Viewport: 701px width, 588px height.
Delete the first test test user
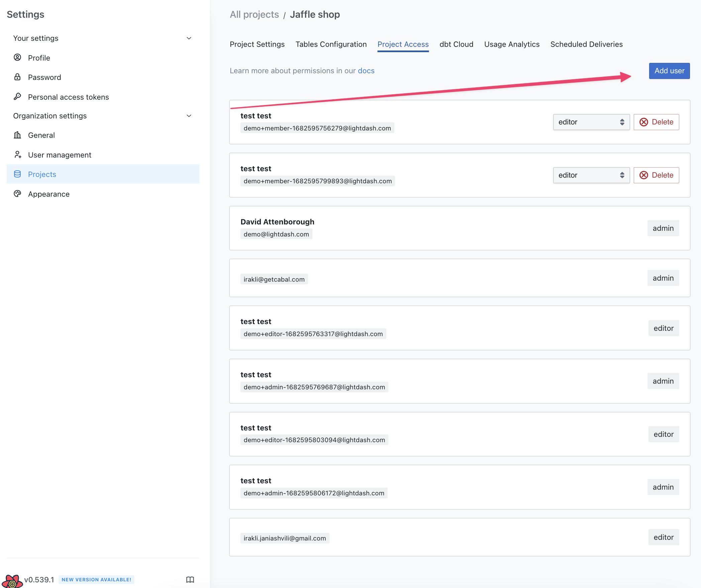(656, 122)
